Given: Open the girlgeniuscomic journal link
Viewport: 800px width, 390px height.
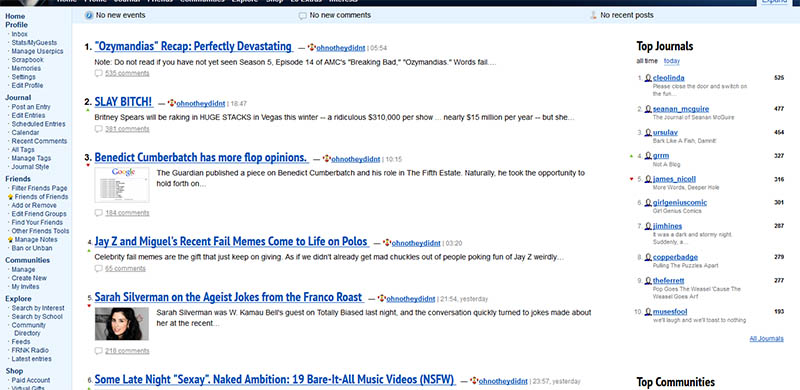Looking at the screenshot, I should pyautogui.click(x=680, y=203).
